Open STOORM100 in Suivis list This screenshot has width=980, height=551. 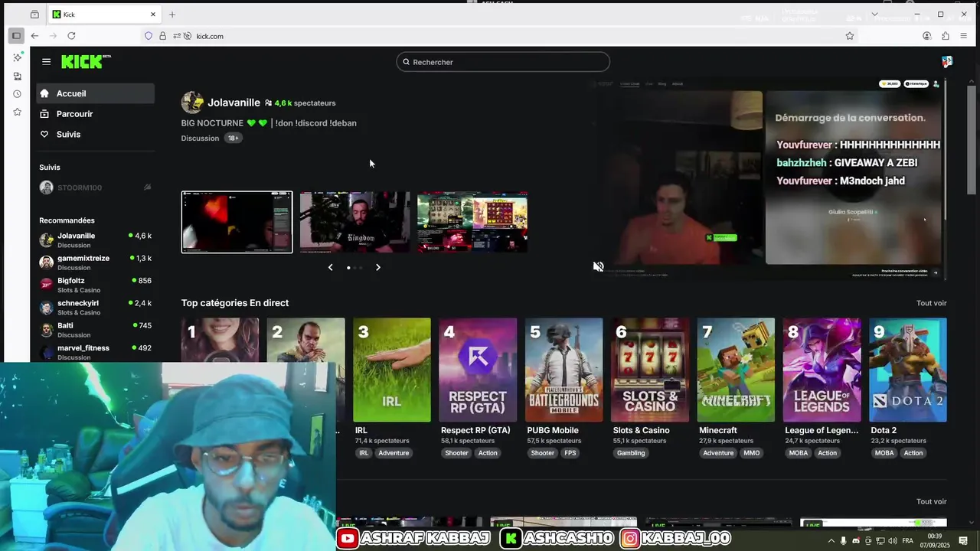[95, 187]
